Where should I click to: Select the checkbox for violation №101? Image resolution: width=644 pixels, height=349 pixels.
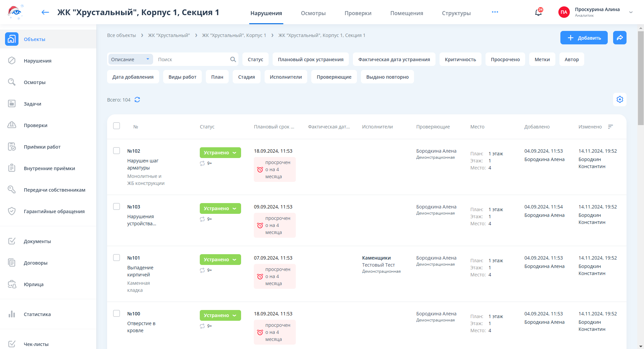tap(117, 258)
